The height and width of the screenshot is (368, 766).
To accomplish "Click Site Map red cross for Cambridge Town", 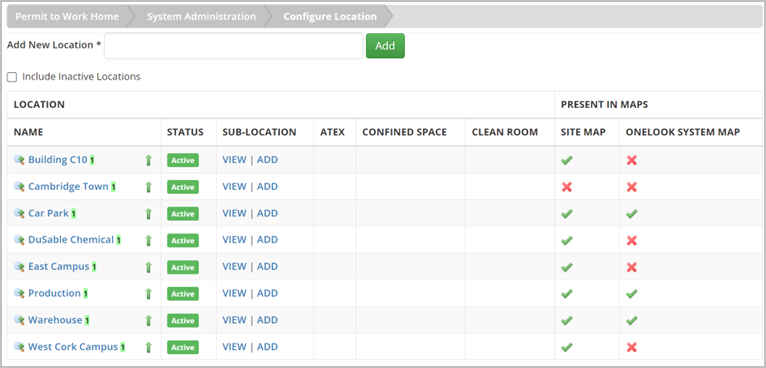I will pyautogui.click(x=567, y=187).
